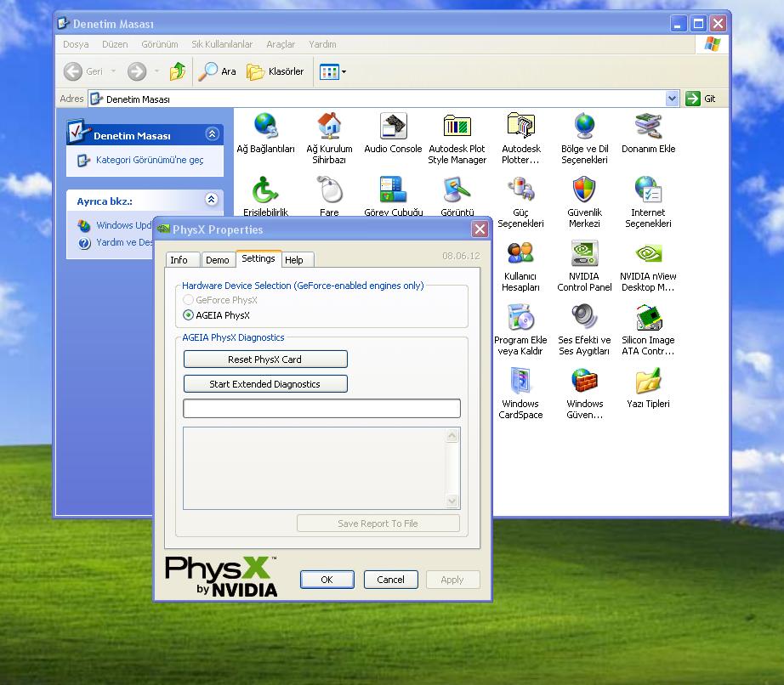This screenshot has width=784, height=685.
Task: Open the address bar dropdown
Action: coord(673,99)
